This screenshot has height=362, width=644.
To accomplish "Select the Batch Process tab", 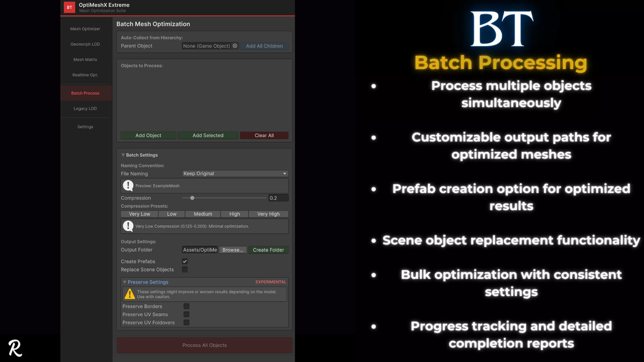I will (x=86, y=93).
